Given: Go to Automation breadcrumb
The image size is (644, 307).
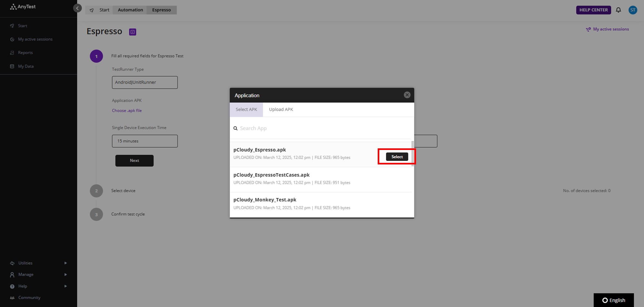Looking at the screenshot, I should [x=130, y=10].
